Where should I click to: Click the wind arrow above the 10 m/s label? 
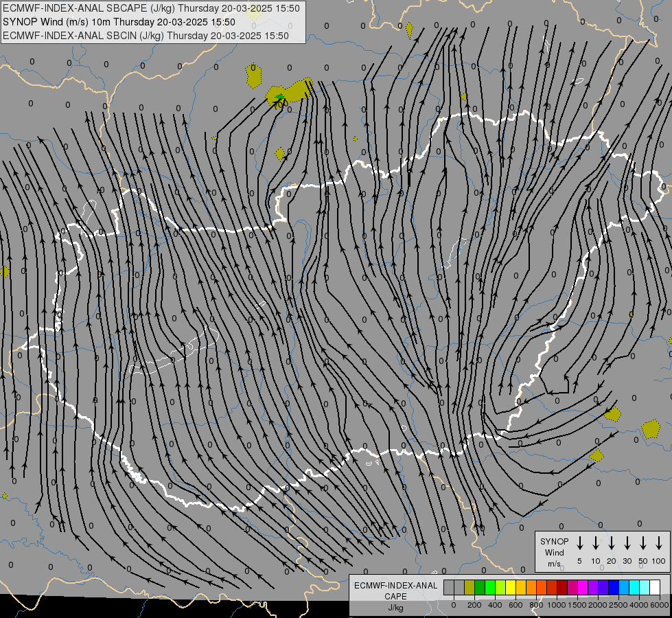point(595,543)
